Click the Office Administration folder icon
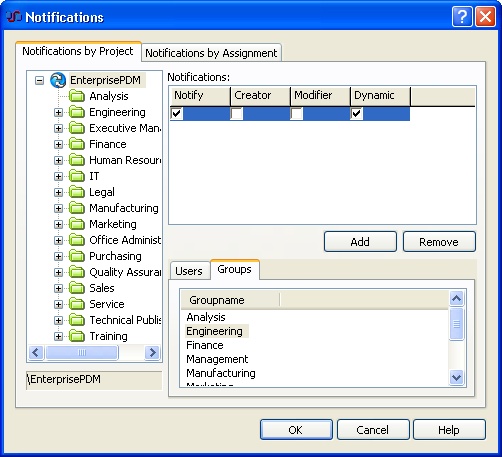This screenshot has height=457, width=502. (77, 240)
